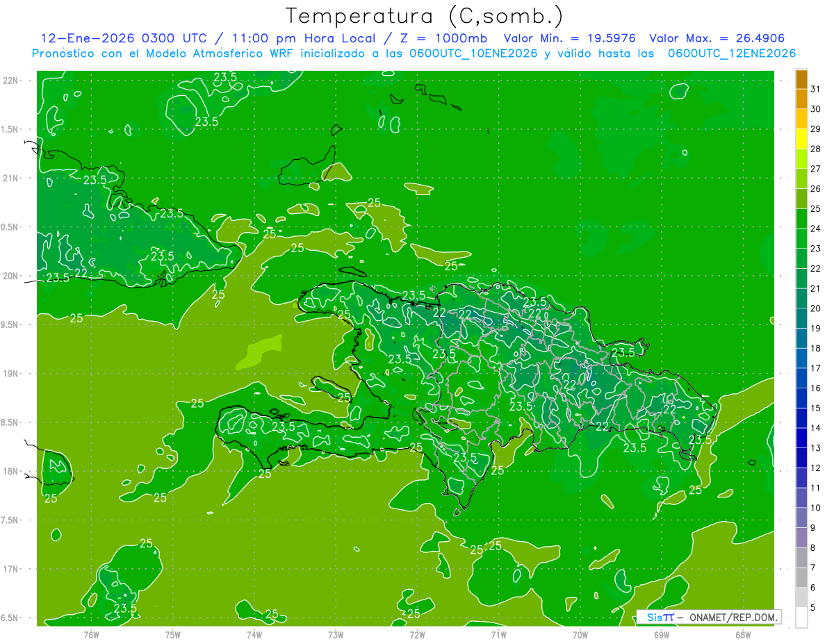Click the 23.5 contour label beside the 22N axis

226,77
